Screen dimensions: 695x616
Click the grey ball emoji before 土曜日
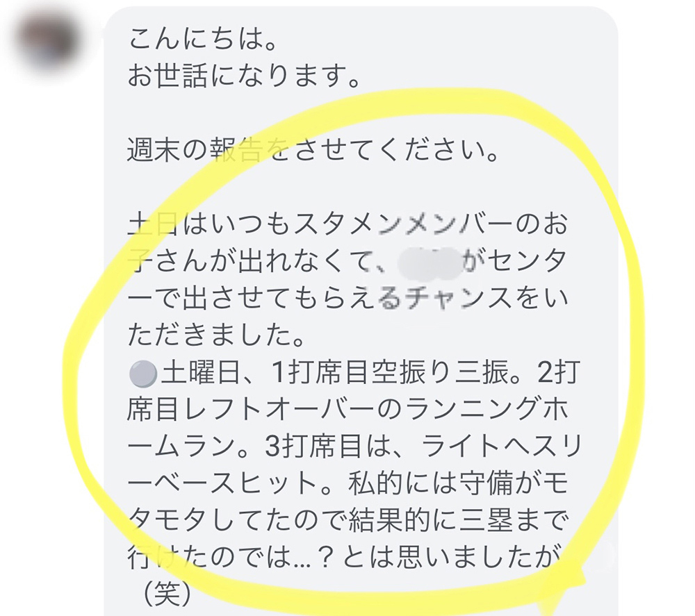[142, 374]
